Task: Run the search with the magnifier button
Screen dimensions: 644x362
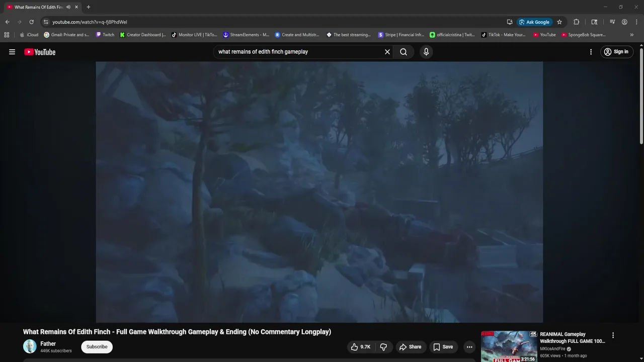Action: [404, 52]
